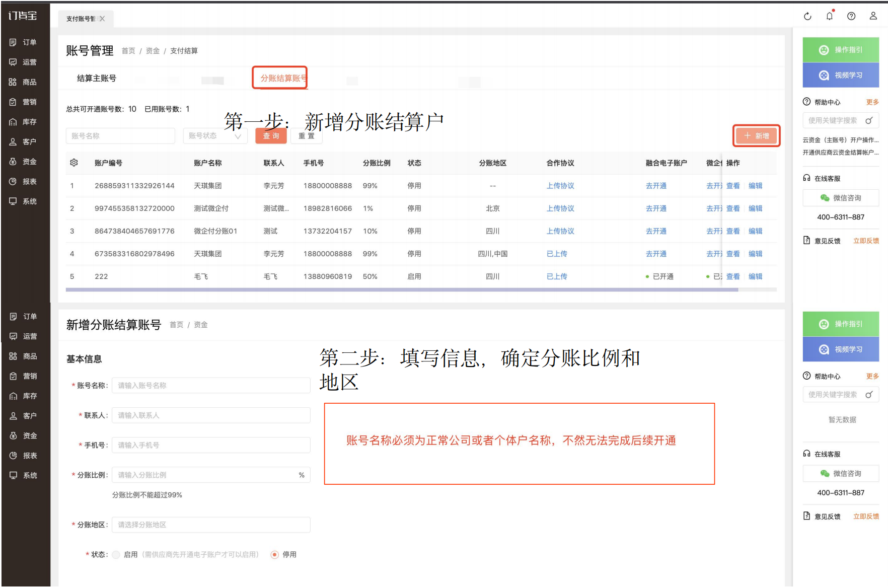Open 库存 in the lower sidebar
Screen dimensions: 888x588
point(23,396)
